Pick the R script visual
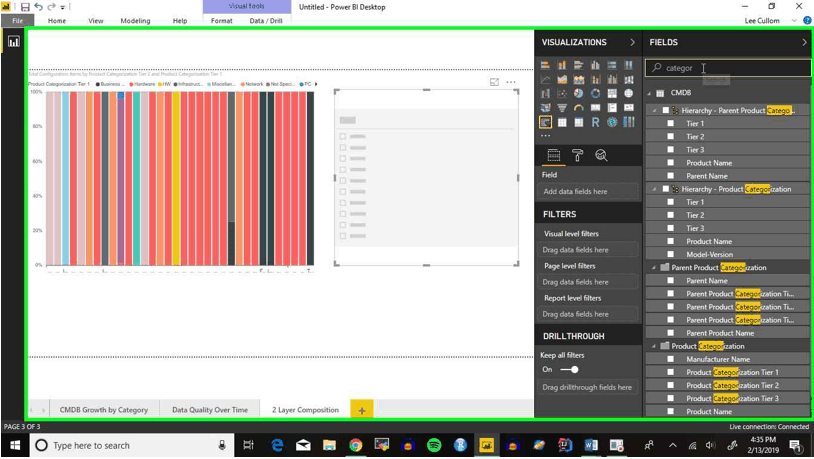This screenshot has width=814, height=459. pos(595,122)
